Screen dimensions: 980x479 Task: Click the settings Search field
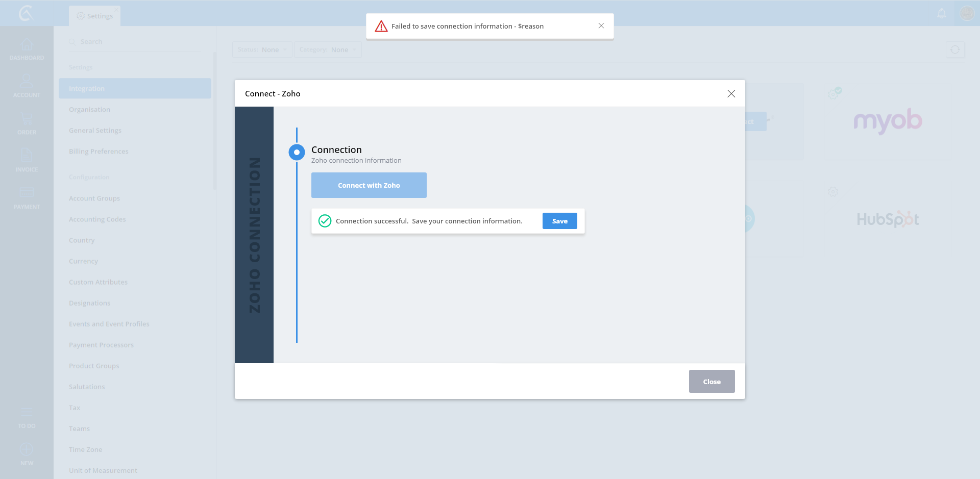138,41
